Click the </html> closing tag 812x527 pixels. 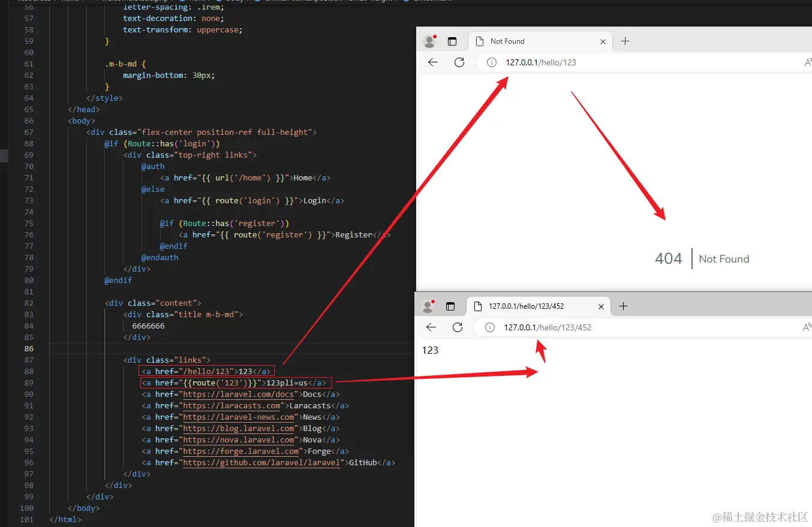tap(65, 520)
